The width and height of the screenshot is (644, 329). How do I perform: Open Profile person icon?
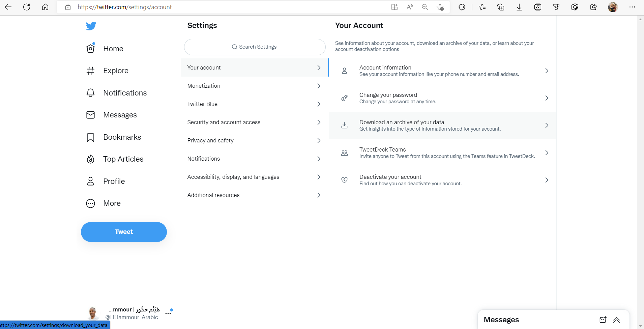click(x=90, y=182)
